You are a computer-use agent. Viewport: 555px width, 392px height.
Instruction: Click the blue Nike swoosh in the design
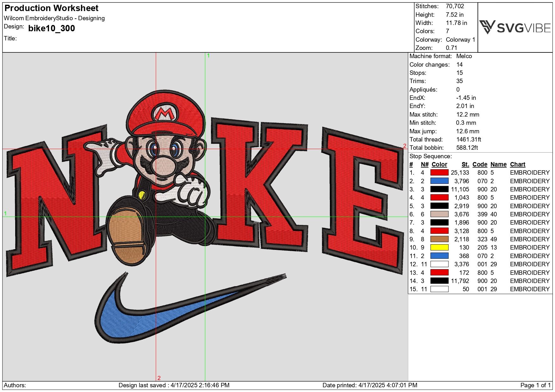point(190,308)
